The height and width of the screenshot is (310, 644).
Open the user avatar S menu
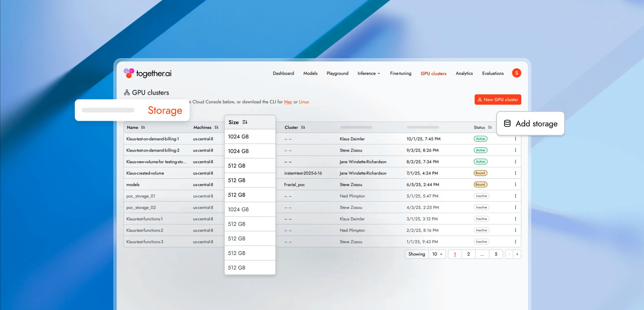tap(516, 73)
